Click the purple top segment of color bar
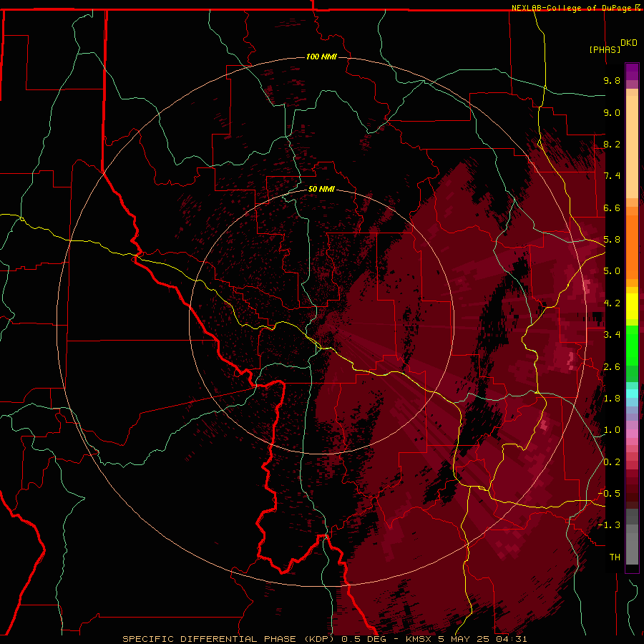 tap(632, 72)
